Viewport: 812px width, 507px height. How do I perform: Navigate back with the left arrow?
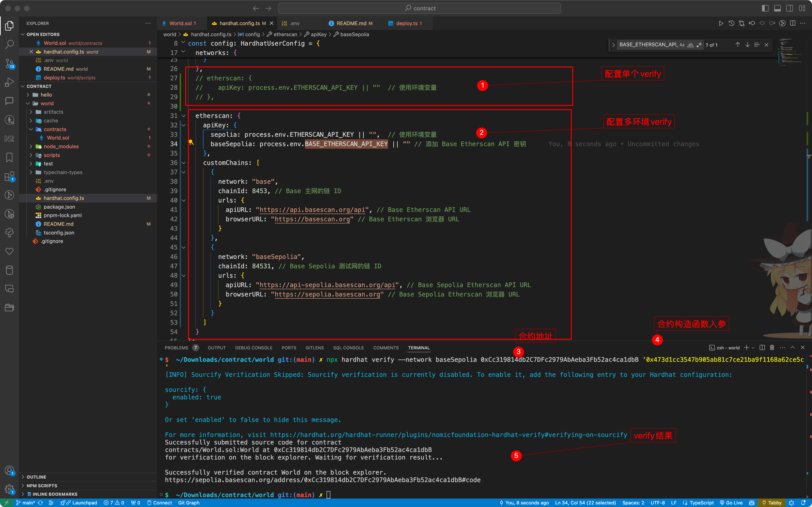coord(256,8)
